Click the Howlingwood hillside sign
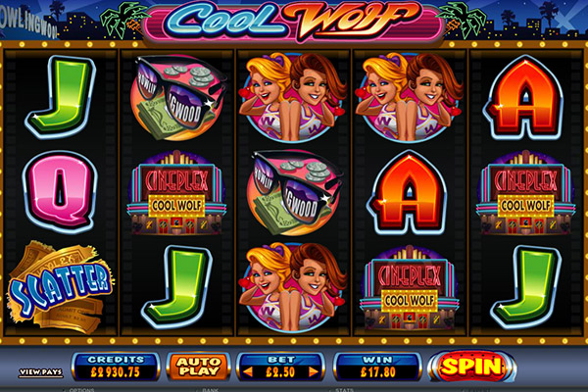The image size is (588, 392). [28, 24]
